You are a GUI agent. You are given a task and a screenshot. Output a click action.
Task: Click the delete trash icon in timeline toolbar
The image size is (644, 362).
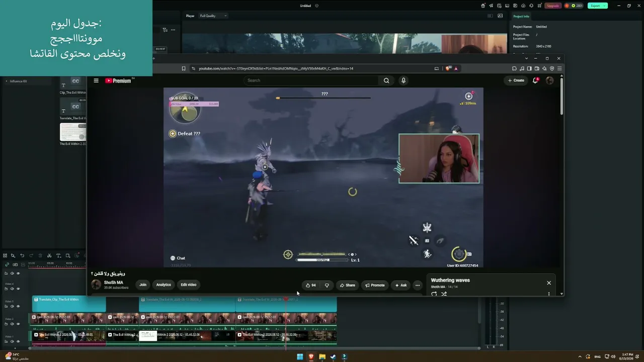click(x=40, y=255)
